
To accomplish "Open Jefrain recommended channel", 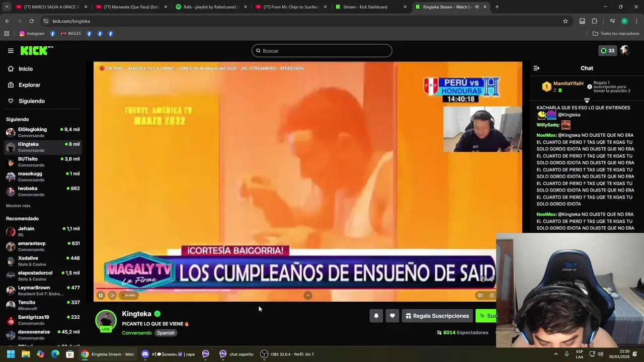I will (43, 231).
